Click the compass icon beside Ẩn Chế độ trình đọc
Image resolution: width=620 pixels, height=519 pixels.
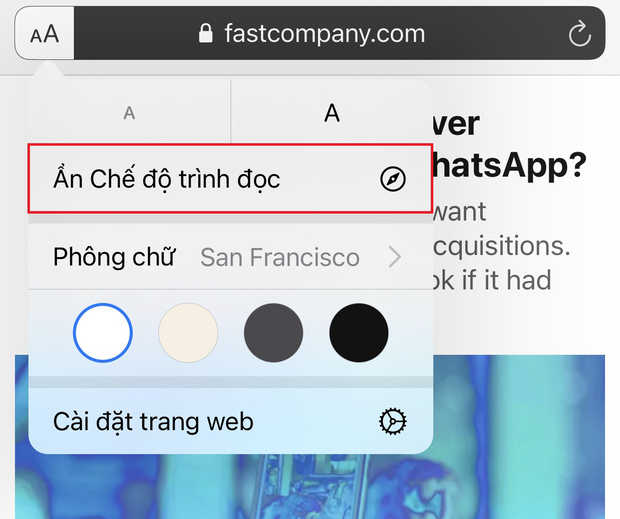tap(393, 179)
